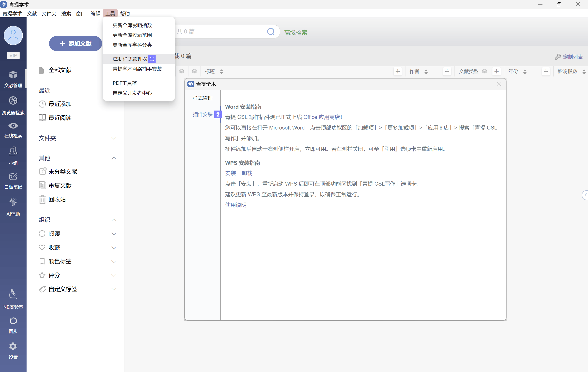Expand the 颜色标签 group

[x=114, y=261]
